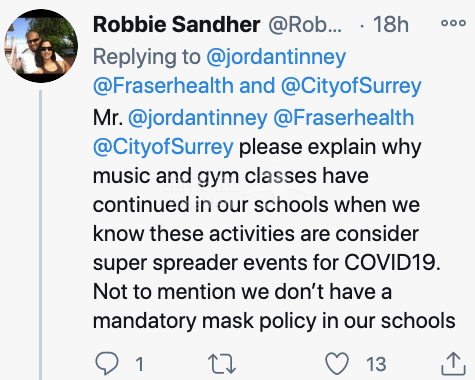Viewport: 475px width, 380px height.
Task: Click @CityofSurrey in the Replying to line
Action: [351, 86]
